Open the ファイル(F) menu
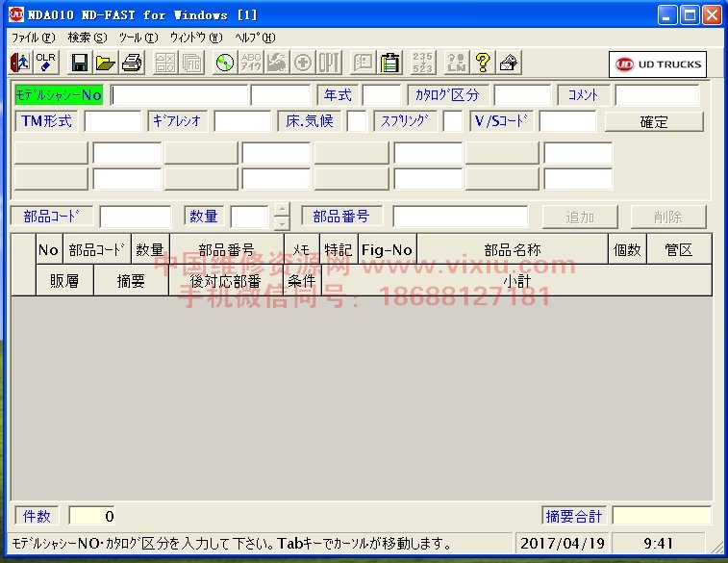728x563 pixels. (x=33, y=38)
